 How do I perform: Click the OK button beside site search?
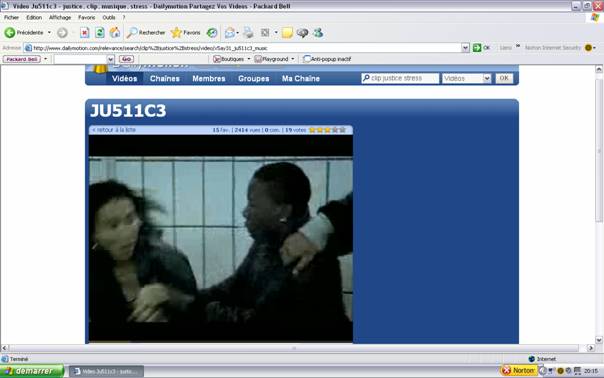504,78
